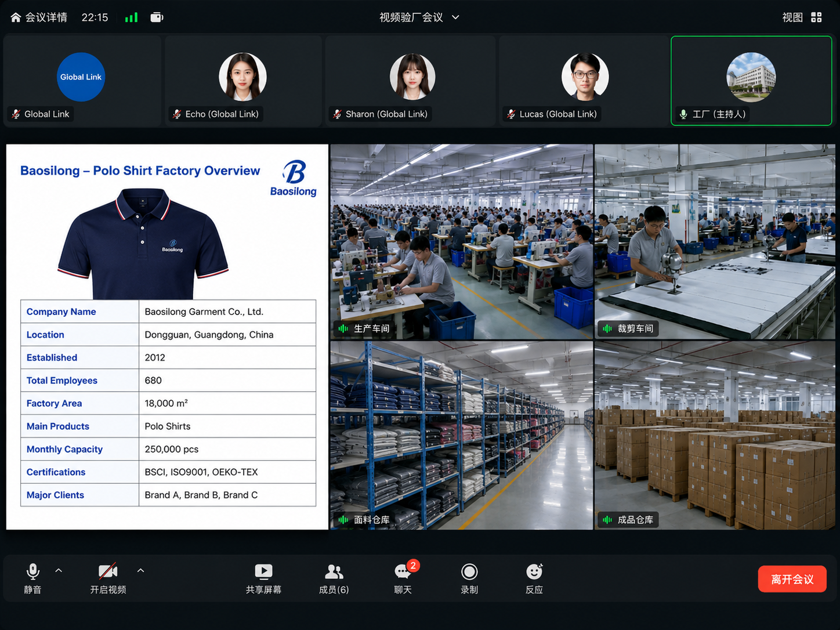Click the red 离开会议 button
The height and width of the screenshot is (630, 840).
(x=792, y=579)
